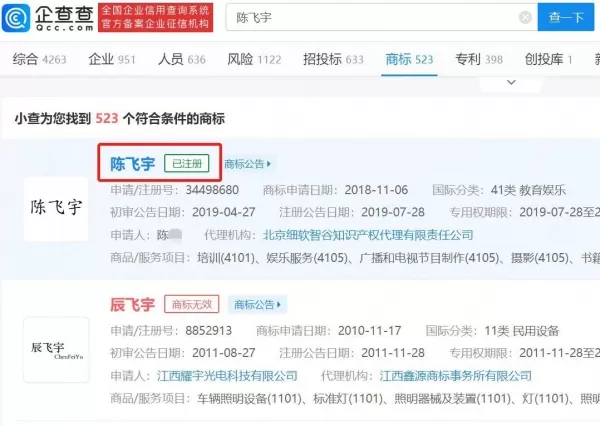View the 辰飞宇 ChenFeiYu trademark thumbnail
The width and height of the screenshot is (600, 426).
(x=56, y=350)
